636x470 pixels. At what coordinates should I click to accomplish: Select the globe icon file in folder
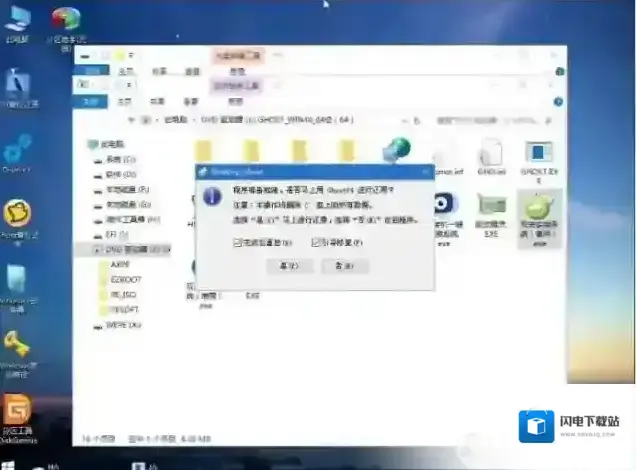point(396,150)
